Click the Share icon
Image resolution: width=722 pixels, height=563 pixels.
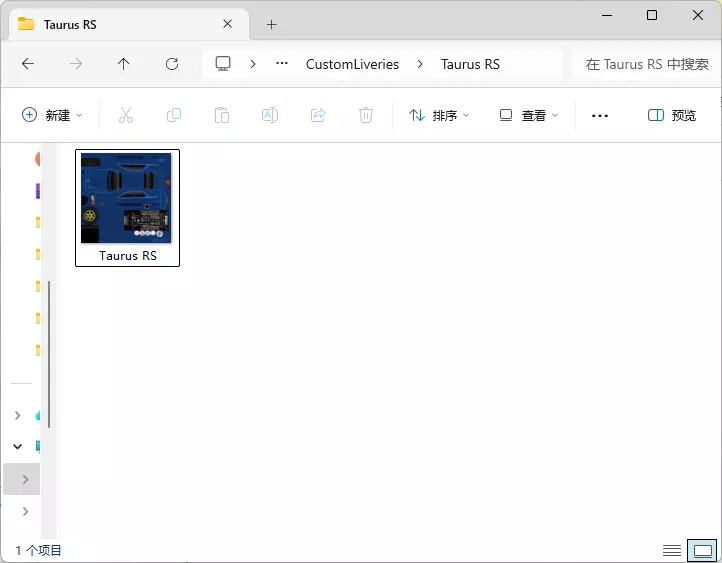click(x=318, y=115)
